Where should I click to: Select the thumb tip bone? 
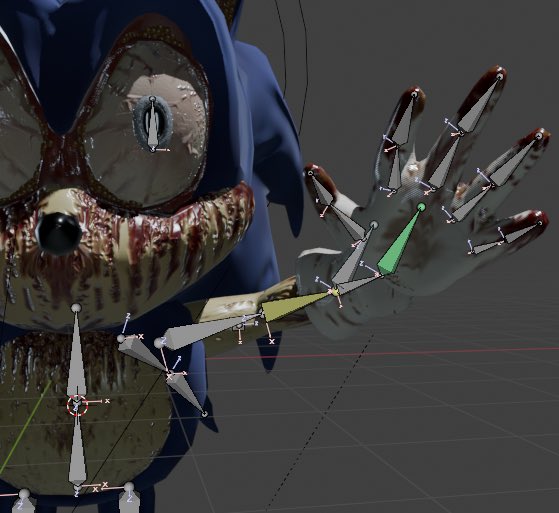coord(322,189)
